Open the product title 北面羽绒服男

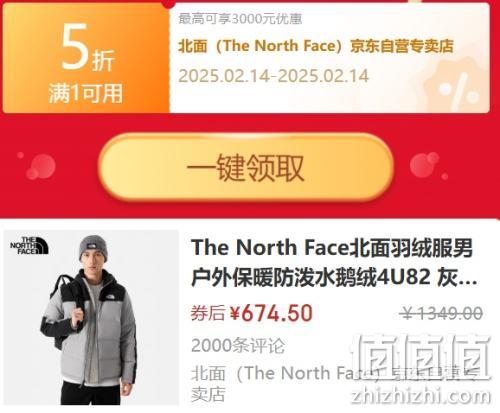332,248
